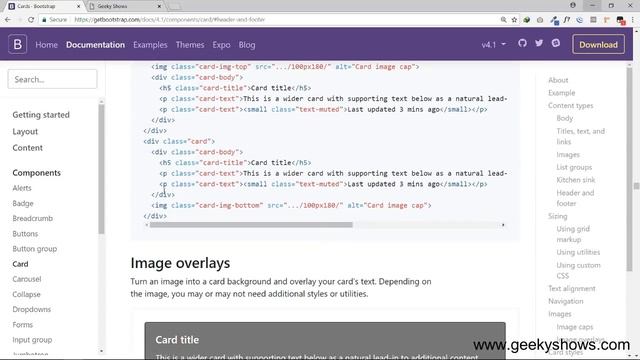Open Expo in the navbar
Viewport: 640px width, 360px height.
[221, 45]
